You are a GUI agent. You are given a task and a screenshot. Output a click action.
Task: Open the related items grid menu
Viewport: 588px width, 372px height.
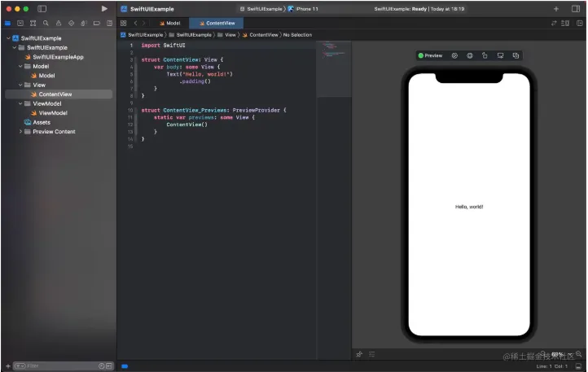pyautogui.click(x=123, y=24)
